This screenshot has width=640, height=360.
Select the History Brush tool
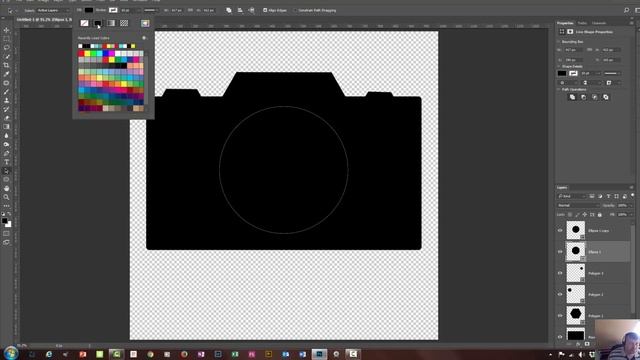7,109
